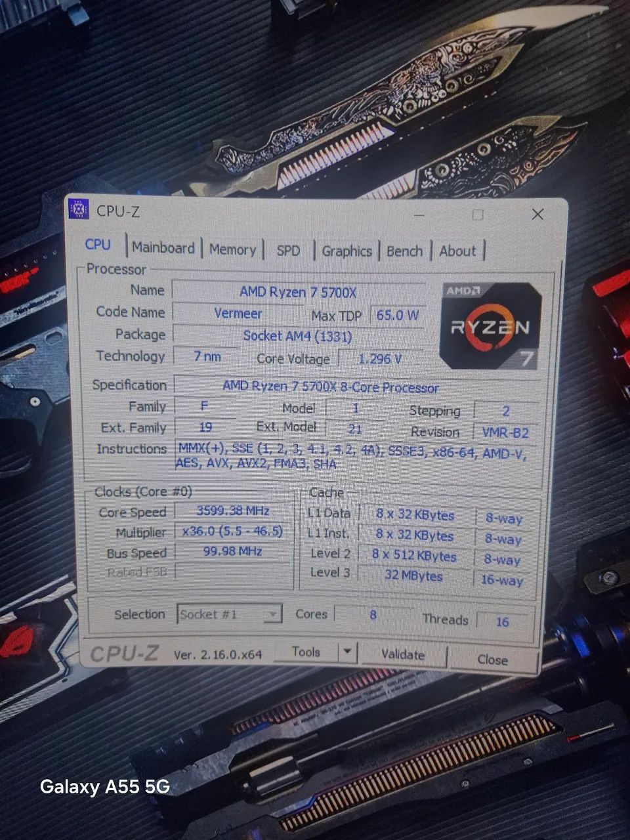This screenshot has width=630, height=840.
Task: Click the Tools button
Action: (x=306, y=652)
